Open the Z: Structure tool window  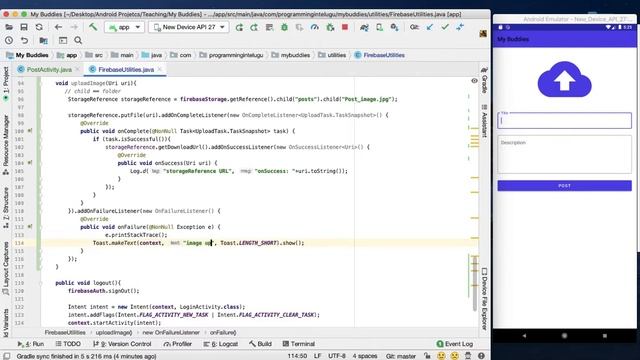click(6, 207)
